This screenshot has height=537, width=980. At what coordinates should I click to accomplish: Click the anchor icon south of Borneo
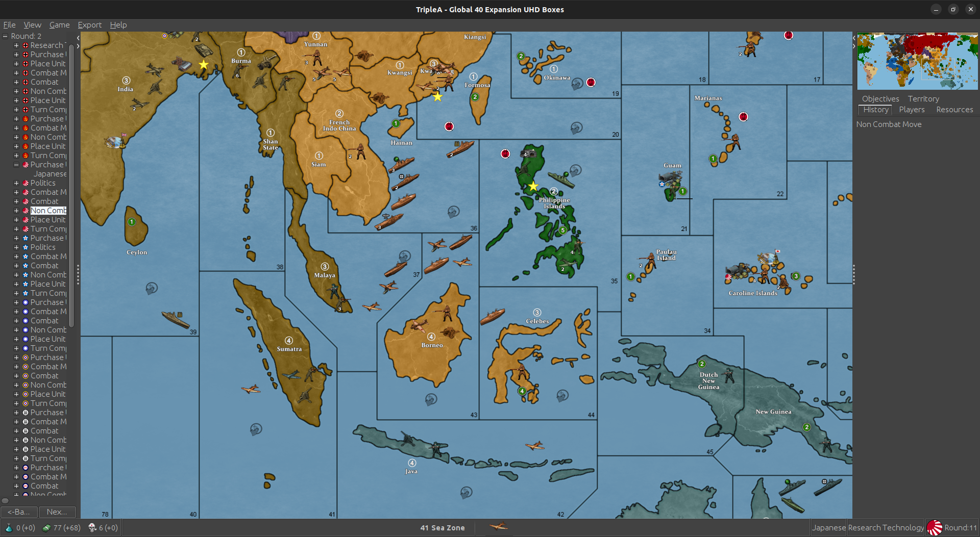431,400
